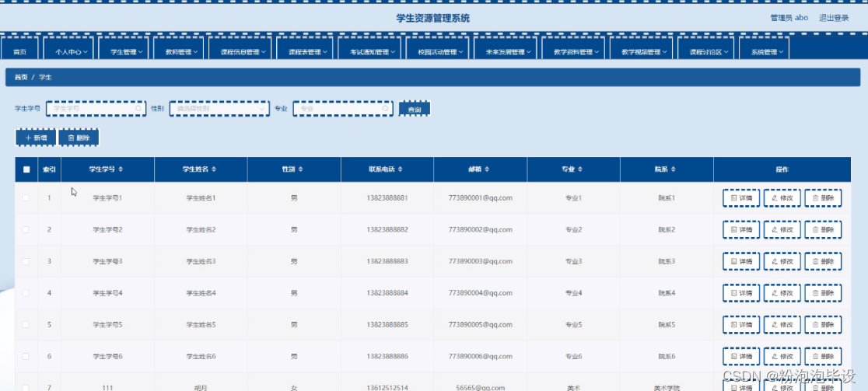
Task: Click the 修改 edit button for 学生姓名1
Action: point(782,198)
